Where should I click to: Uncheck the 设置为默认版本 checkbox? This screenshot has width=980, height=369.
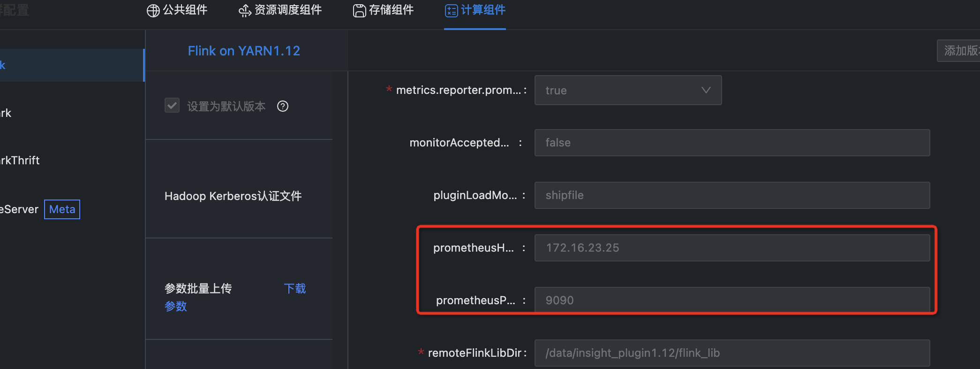pos(172,105)
